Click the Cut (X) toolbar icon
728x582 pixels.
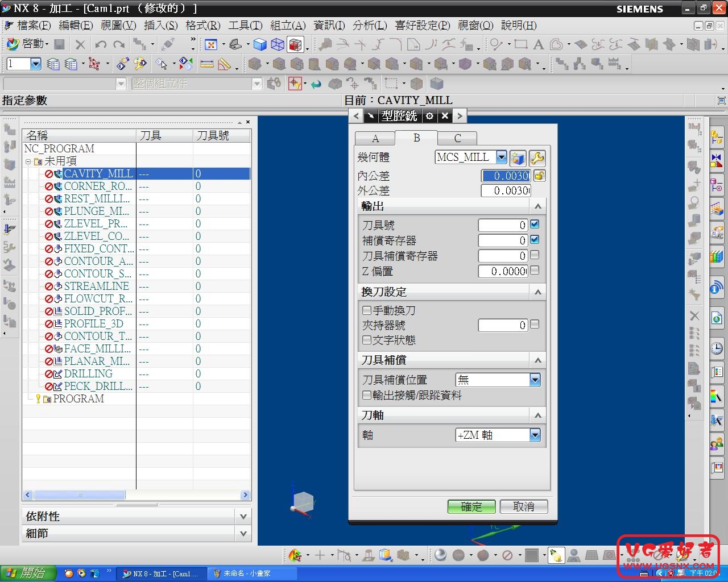(x=80, y=44)
